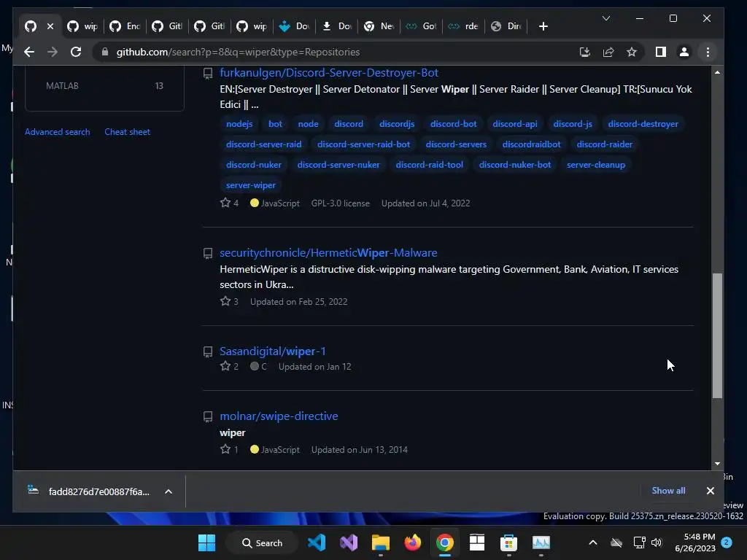Select the nodejs topic tag

[239, 124]
